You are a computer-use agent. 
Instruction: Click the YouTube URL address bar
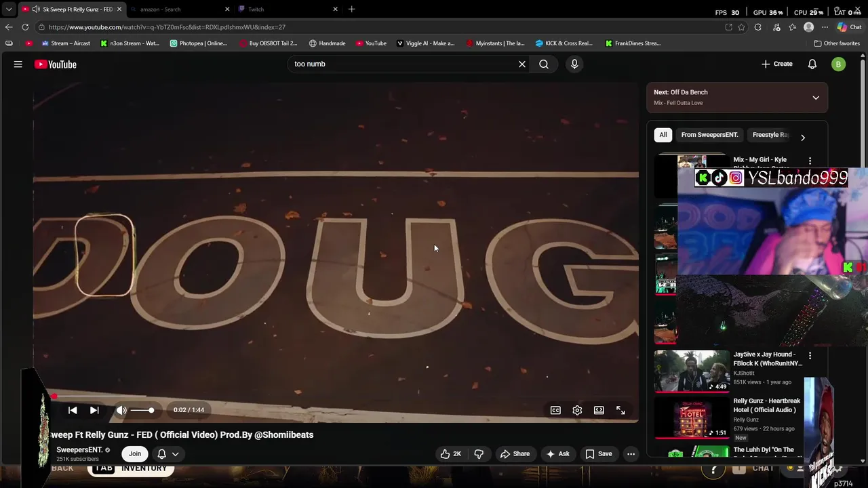point(380,27)
